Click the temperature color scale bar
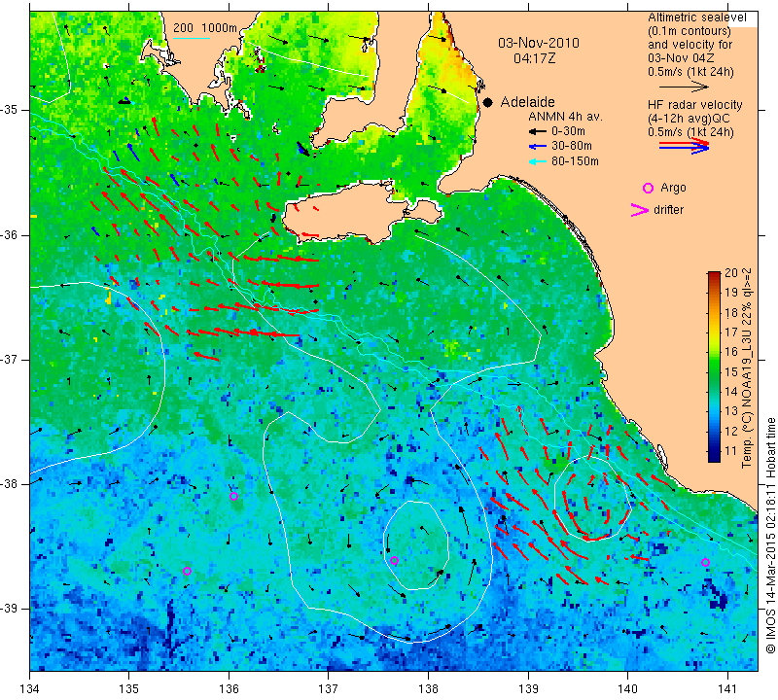778x700 pixels. (x=714, y=367)
